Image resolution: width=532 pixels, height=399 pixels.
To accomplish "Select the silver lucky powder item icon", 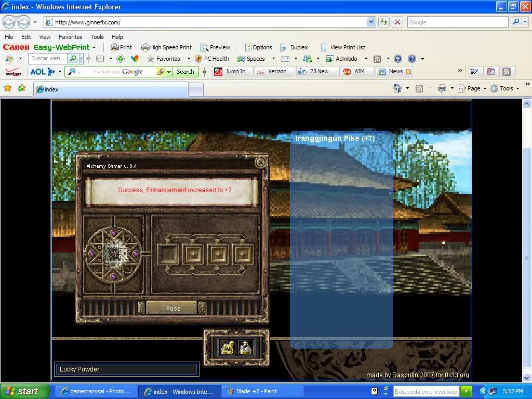I will (x=246, y=348).
